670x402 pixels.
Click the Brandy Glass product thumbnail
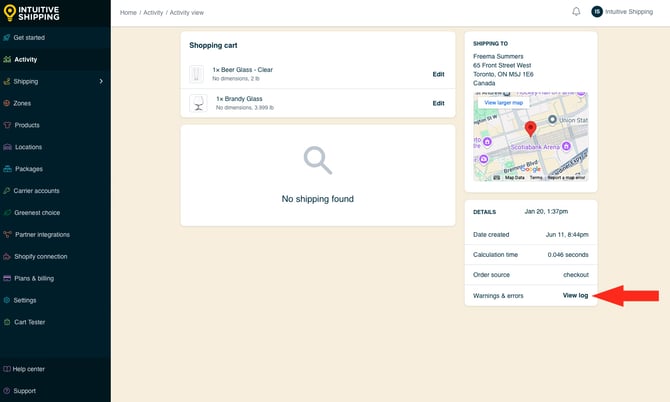198,103
